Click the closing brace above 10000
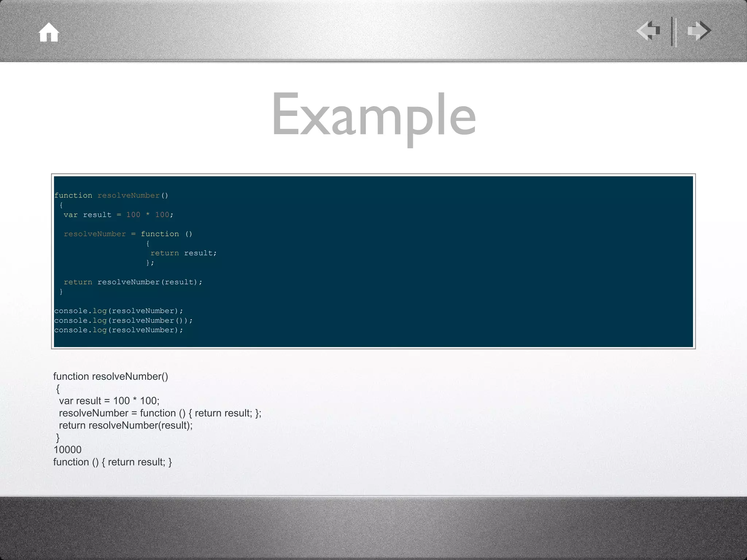This screenshot has height=560, width=747. click(x=58, y=437)
